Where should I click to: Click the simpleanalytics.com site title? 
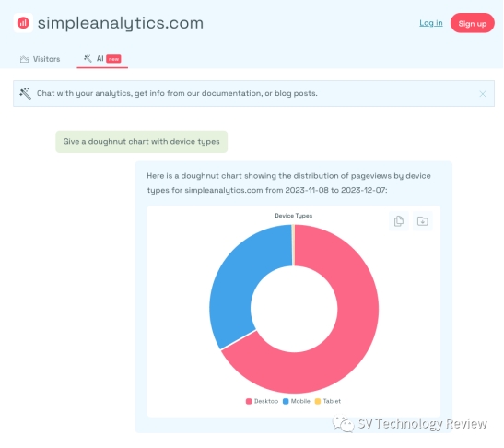pos(121,23)
